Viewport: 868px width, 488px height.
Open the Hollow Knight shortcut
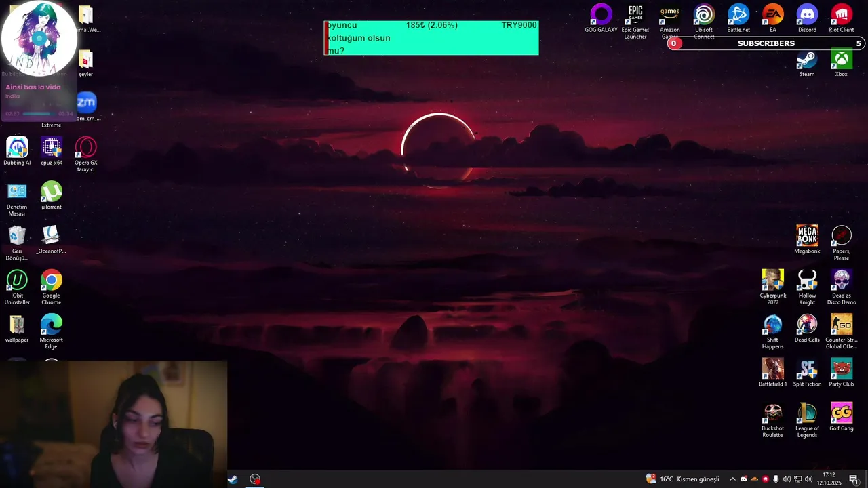coord(807,287)
